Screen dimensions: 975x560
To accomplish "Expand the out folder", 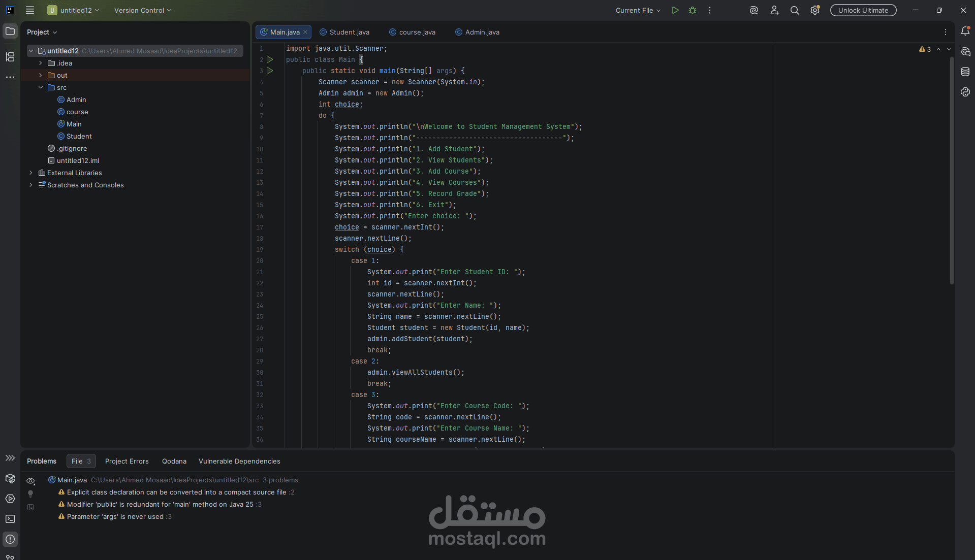I will [41, 75].
